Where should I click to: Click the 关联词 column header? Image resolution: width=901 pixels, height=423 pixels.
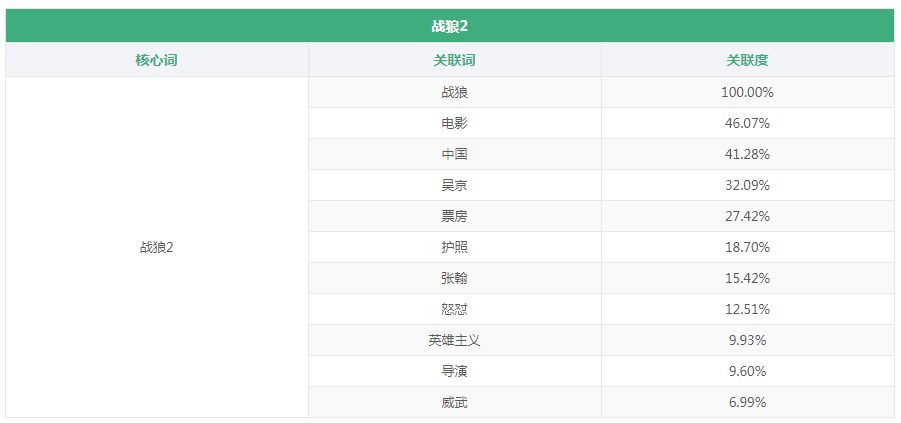point(454,60)
